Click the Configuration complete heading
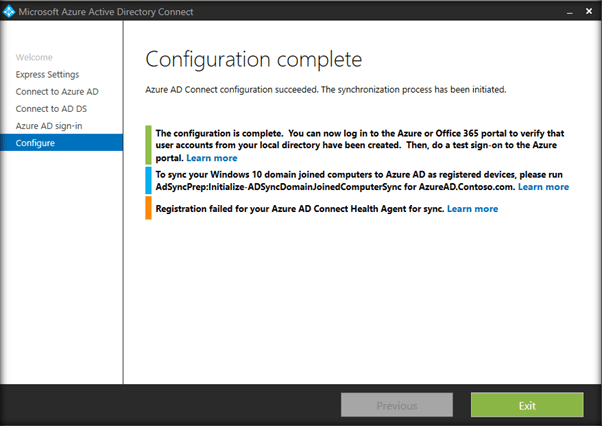Image resolution: width=602 pixels, height=426 pixels. coord(253,59)
